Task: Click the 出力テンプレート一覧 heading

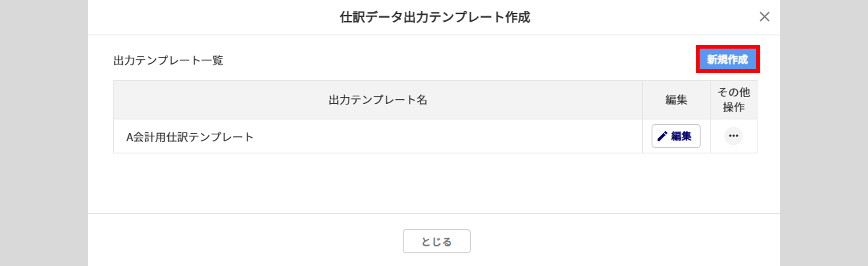Action: (168, 60)
